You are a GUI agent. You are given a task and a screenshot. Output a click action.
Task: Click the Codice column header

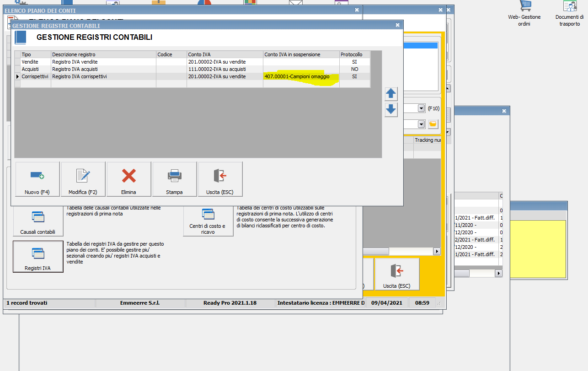(171, 54)
